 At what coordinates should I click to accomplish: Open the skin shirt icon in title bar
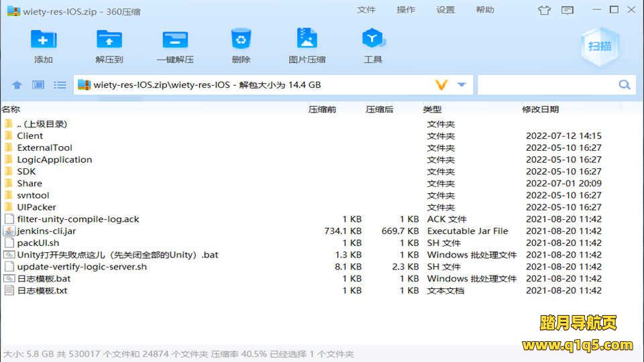click(x=544, y=10)
